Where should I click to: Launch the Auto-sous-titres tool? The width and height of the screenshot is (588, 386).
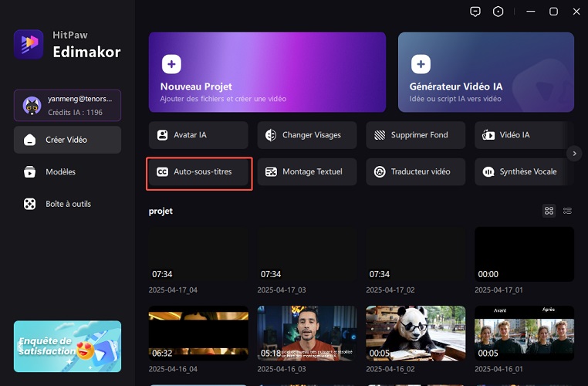(198, 172)
